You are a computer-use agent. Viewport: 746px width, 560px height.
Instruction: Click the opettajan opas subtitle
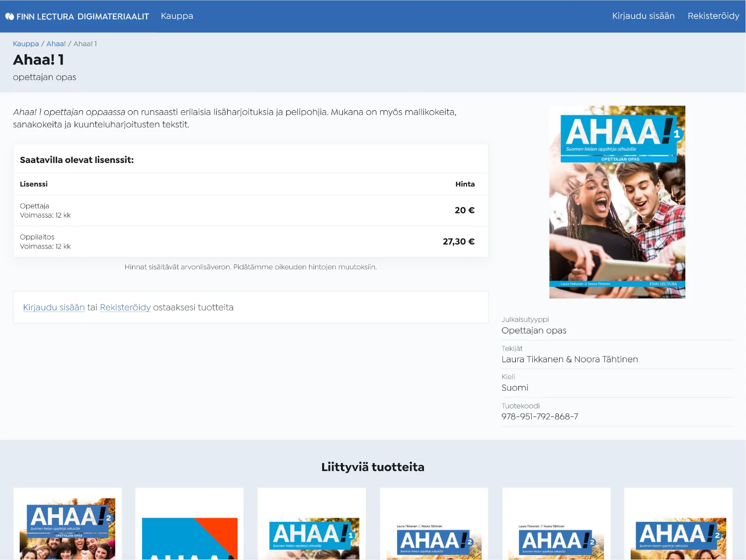click(x=45, y=77)
